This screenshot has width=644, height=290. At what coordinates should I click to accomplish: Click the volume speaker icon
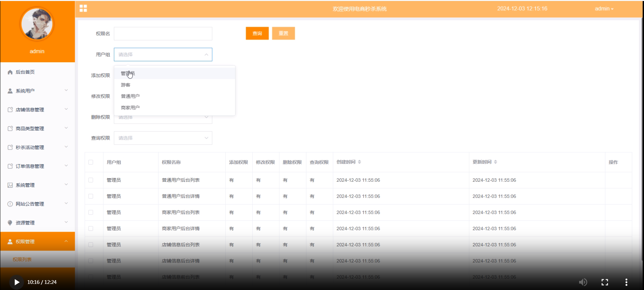[x=583, y=282]
